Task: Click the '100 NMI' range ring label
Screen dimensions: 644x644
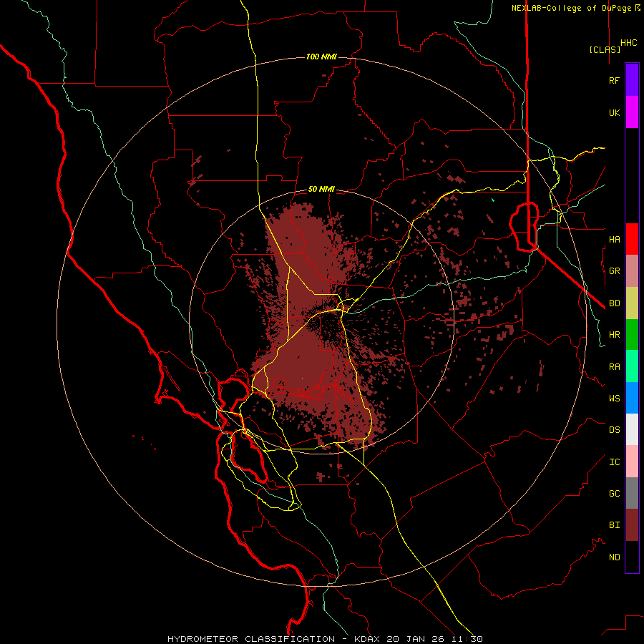Action: 321,57
